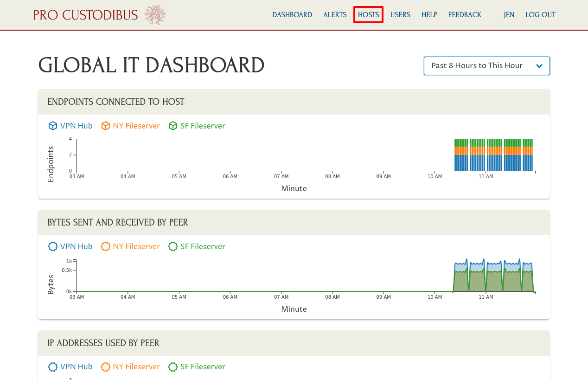Screen dimensions: 588x380
Task: Open NY Fileserver link in IP Addresses legend
Action: coord(136,367)
